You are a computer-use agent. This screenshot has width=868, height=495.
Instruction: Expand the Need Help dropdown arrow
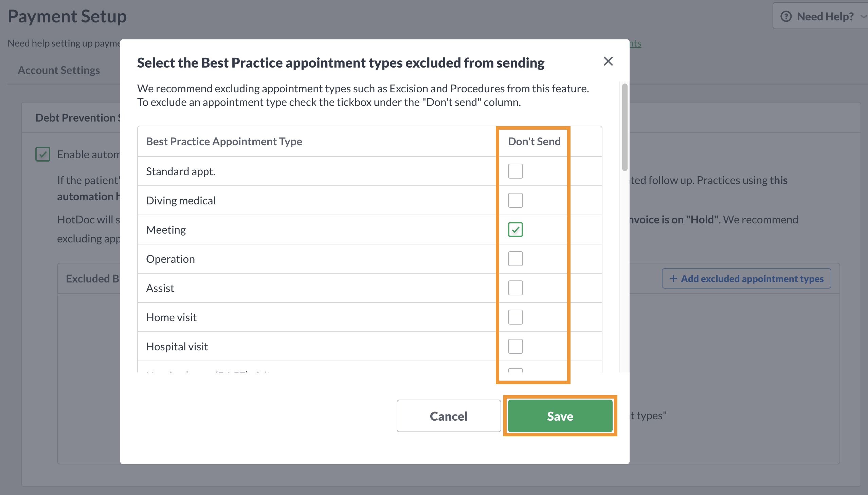[x=863, y=16]
